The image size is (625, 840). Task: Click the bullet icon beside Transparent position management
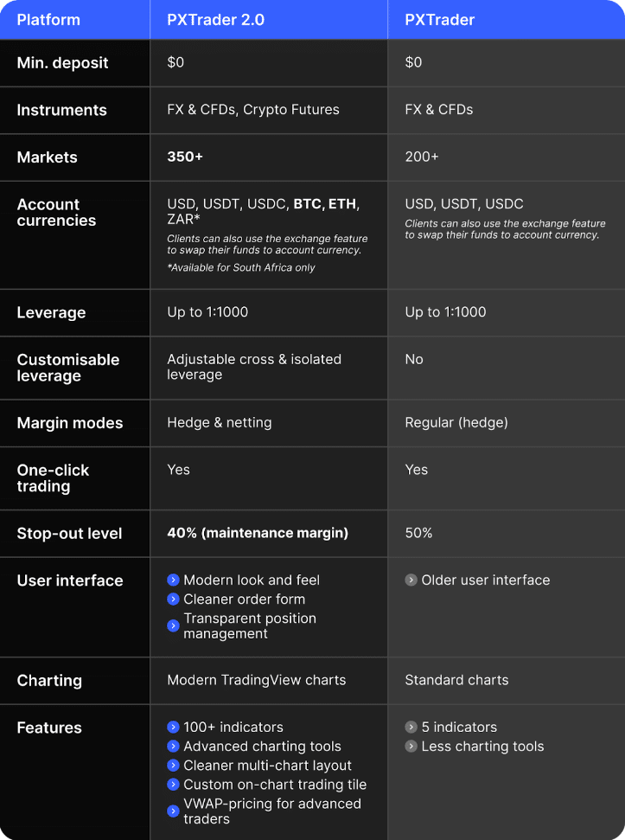coord(174,625)
